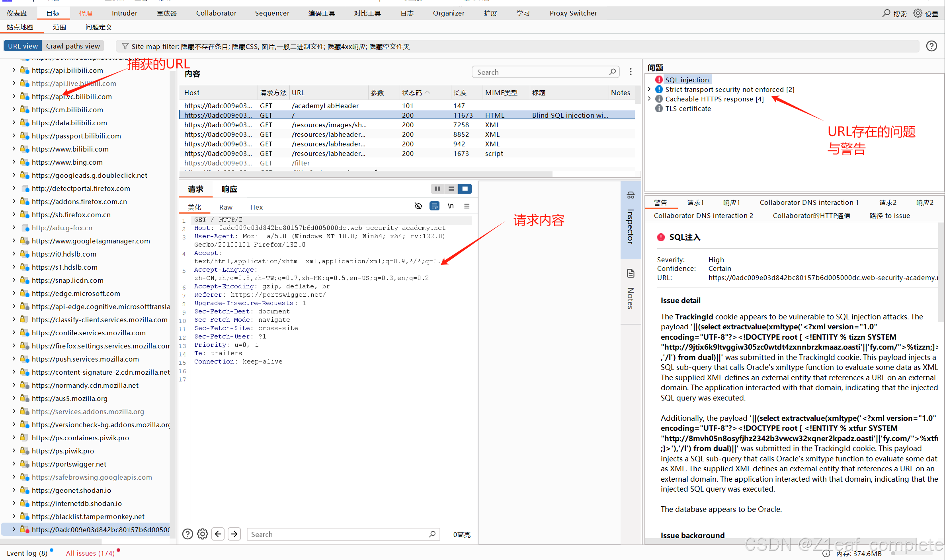The width and height of the screenshot is (945, 560).
Task: Switch to the 响应 tab in message viewer
Action: (x=229, y=189)
